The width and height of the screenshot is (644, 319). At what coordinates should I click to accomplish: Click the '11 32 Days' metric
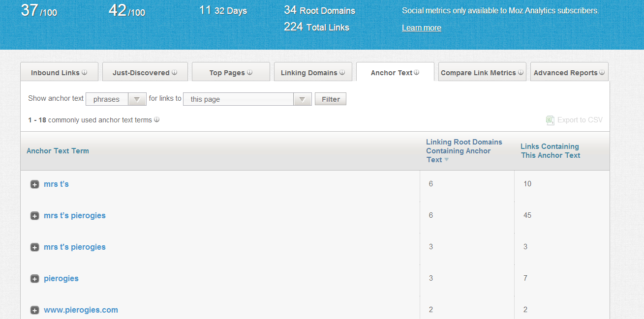(x=223, y=10)
